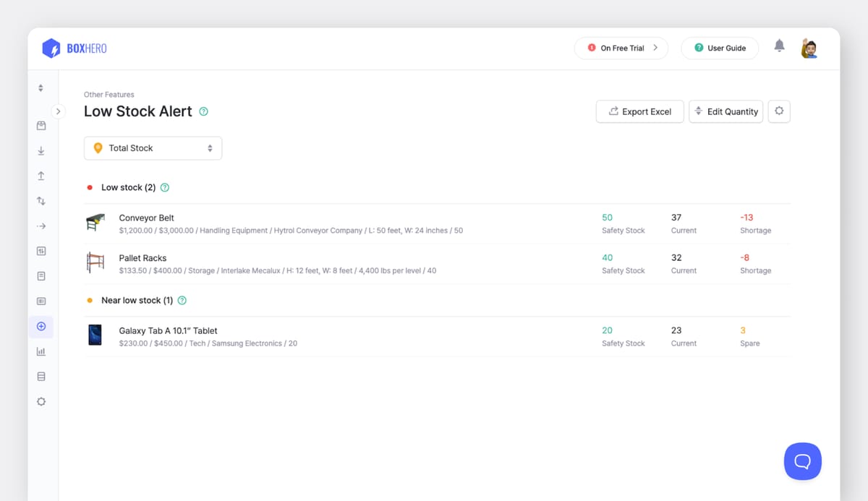Select the Pallet Racks item name
This screenshot has width=868, height=501.
coord(143,258)
